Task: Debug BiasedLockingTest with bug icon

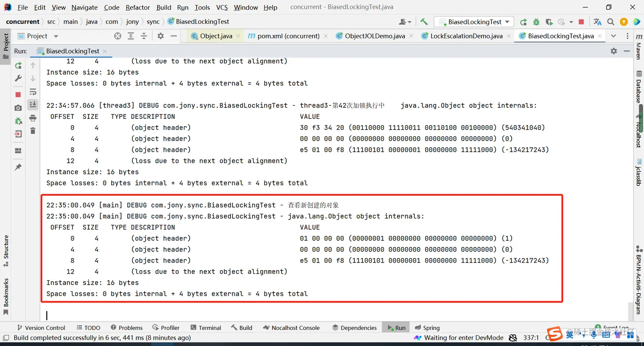Action: [x=536, y=22]
